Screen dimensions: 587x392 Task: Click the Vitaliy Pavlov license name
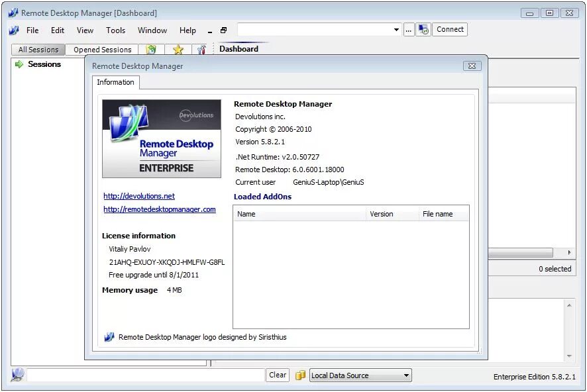point(130,249)
